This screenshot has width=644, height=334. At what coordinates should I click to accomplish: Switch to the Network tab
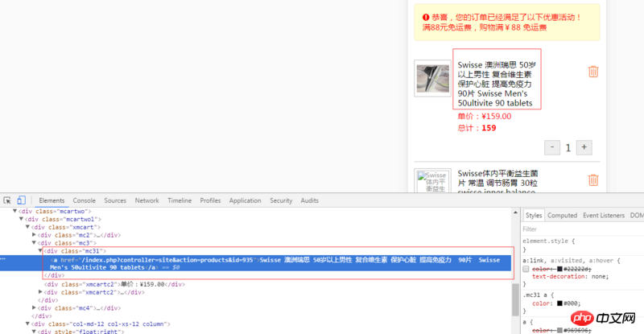[x=147, y=200]
